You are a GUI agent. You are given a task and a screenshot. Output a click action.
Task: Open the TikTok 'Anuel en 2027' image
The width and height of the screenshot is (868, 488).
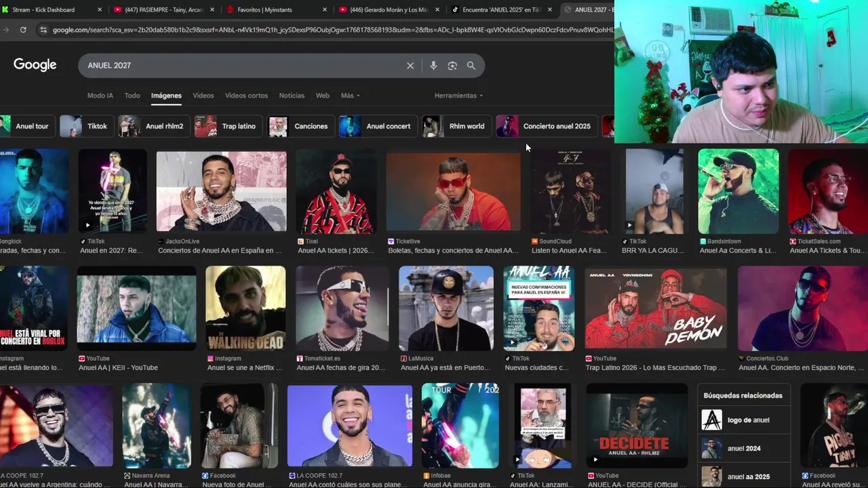pos(113,190)
